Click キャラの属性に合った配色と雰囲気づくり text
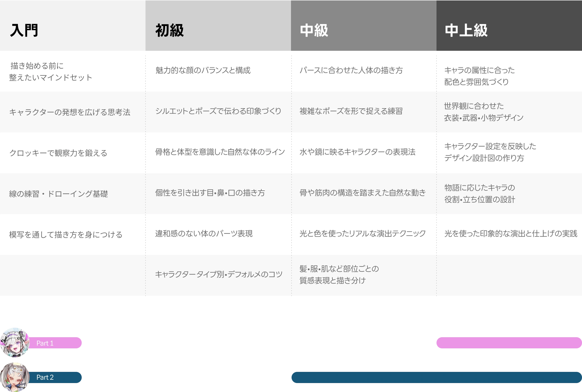The width and height of the screenshot is (582, 392). (x=480, y=76)
